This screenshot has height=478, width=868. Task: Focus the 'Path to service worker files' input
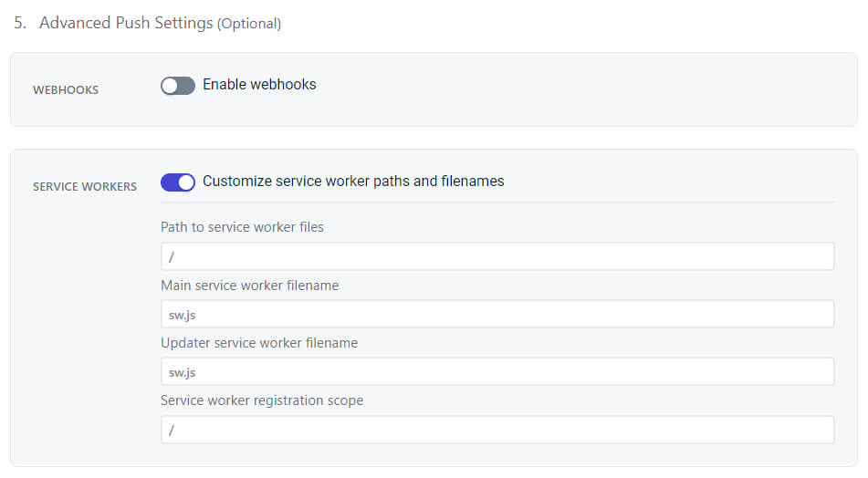[x=497, y=256]
